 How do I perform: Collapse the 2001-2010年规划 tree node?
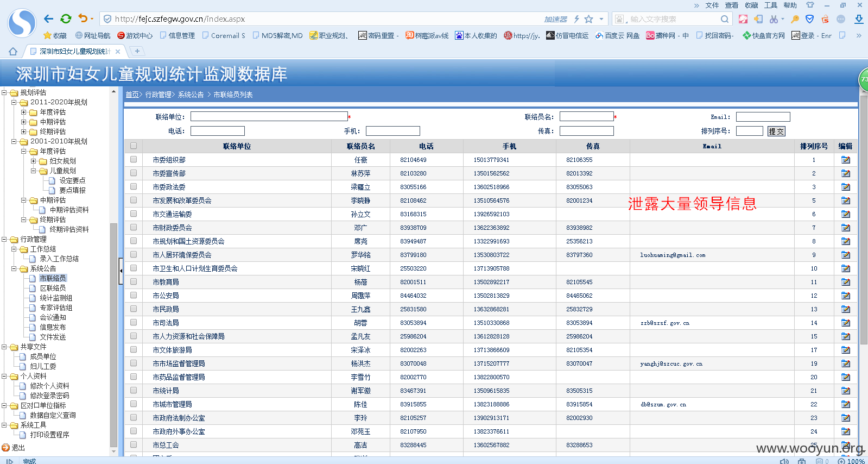14,141
